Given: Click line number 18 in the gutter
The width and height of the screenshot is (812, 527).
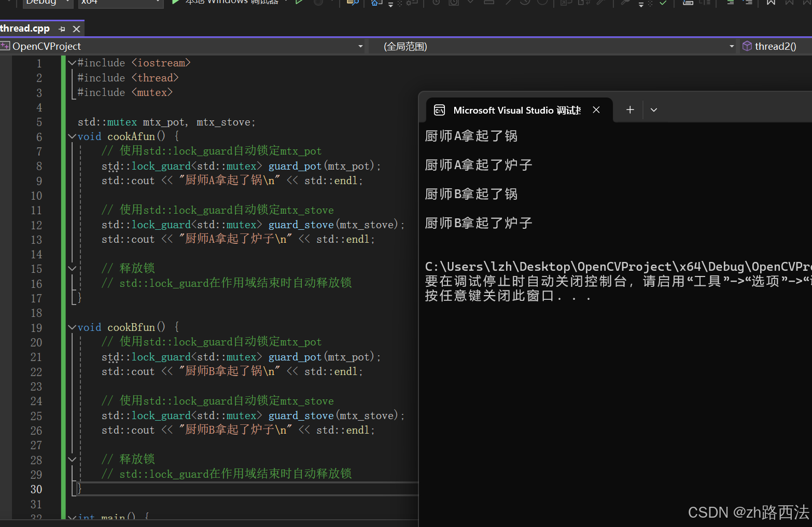Looking at the screenshot, I should coord(36,313).
